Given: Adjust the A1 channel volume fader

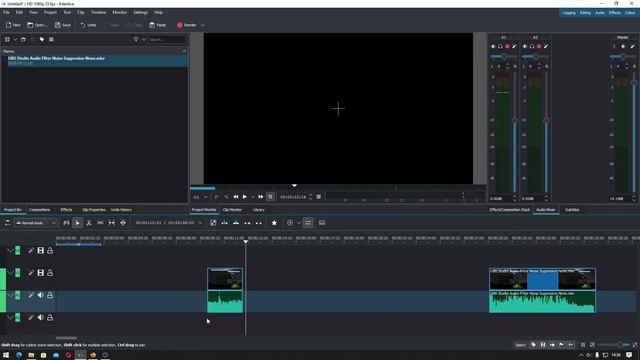Looking at the screenshot, I should click(x=514, y=120).
